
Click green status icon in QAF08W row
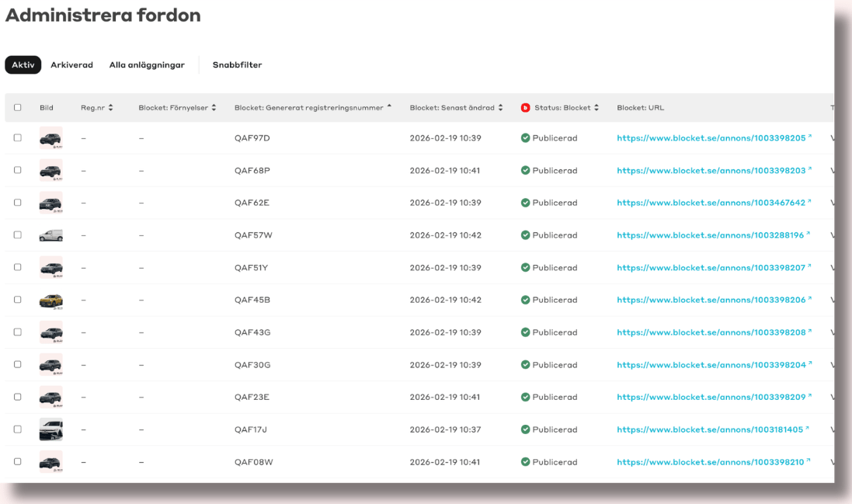click(526, 462)
